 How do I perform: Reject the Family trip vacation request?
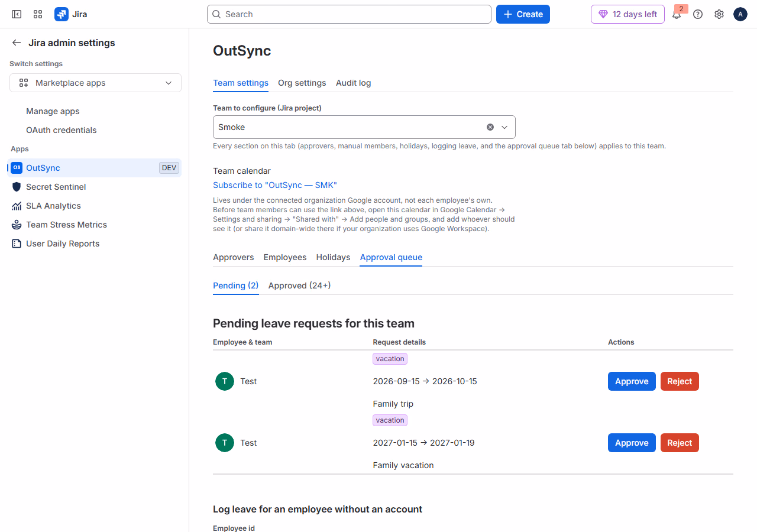680,381
